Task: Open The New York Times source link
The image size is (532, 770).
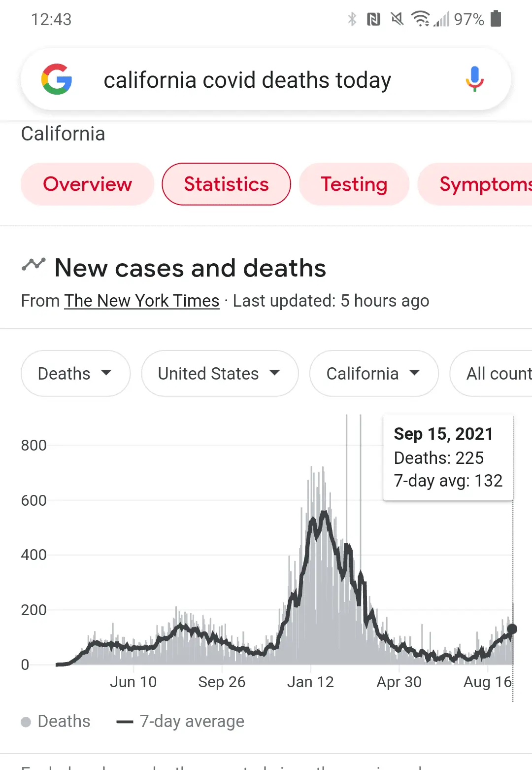Action: (142, 301)
